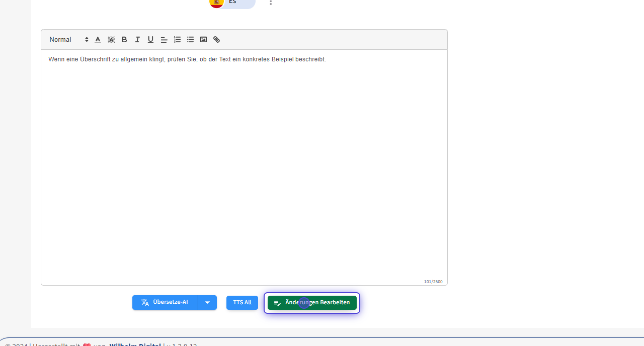The image size is (644, 346).
Task: Click the green Änderungen Bearbeiten button
Action: 312,303
